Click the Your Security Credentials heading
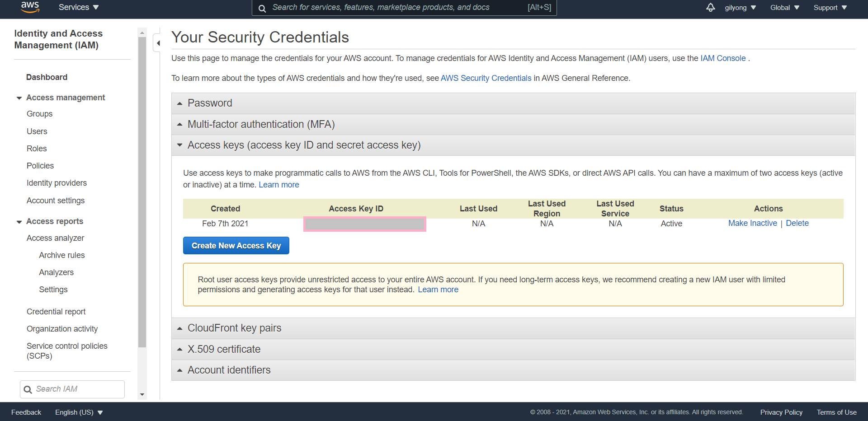Screen dimensions: 868x421 click(x=260, y=37)
